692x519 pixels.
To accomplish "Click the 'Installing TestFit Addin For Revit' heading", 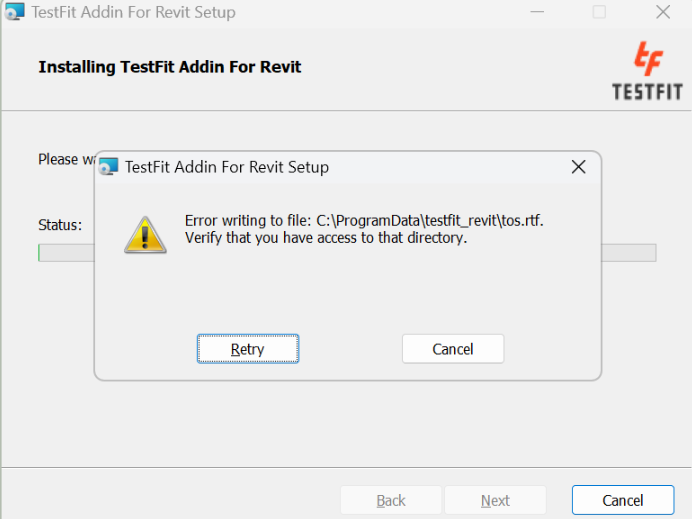I will click(x=169, y=67).
